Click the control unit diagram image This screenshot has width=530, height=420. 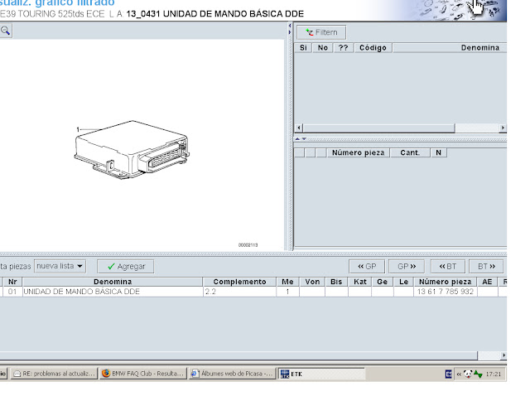click(132, 149)
